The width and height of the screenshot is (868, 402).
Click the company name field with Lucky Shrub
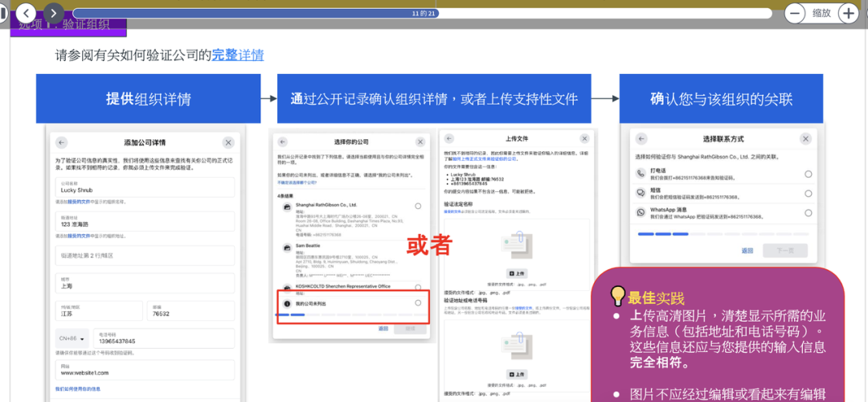pos(145,187)
